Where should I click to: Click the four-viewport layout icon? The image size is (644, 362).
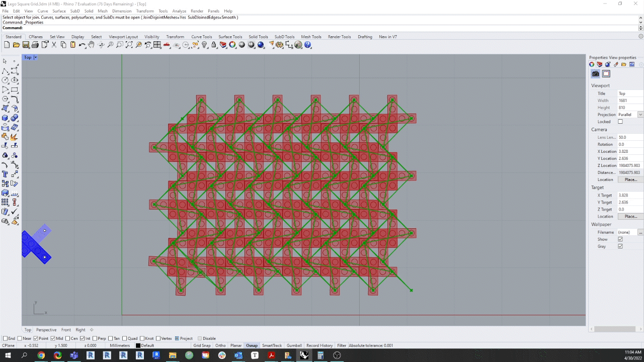click(157, 45)
